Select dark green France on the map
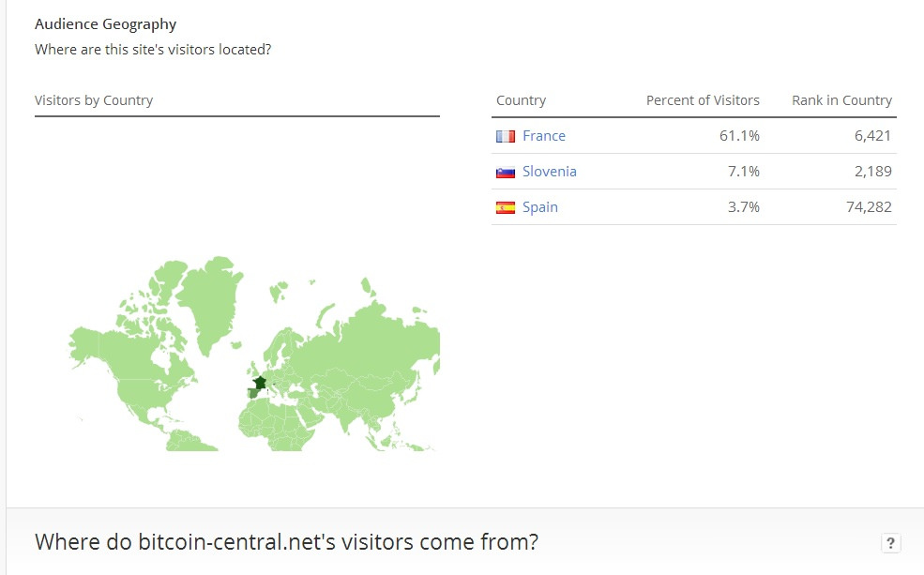The width and height of the screenshot is (924, 575). pyautogui.click(x=259, y=382)
